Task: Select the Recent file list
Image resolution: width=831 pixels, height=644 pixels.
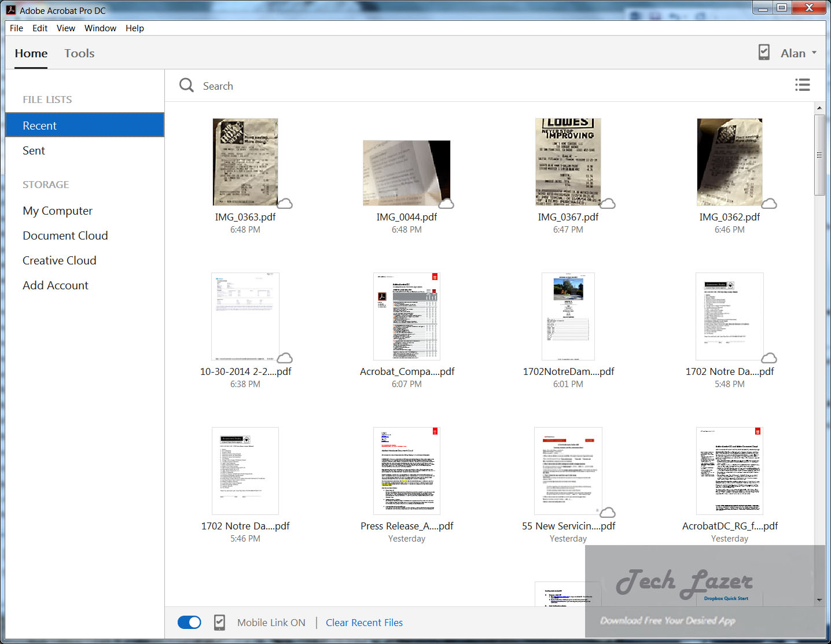Action: point(84,125)
